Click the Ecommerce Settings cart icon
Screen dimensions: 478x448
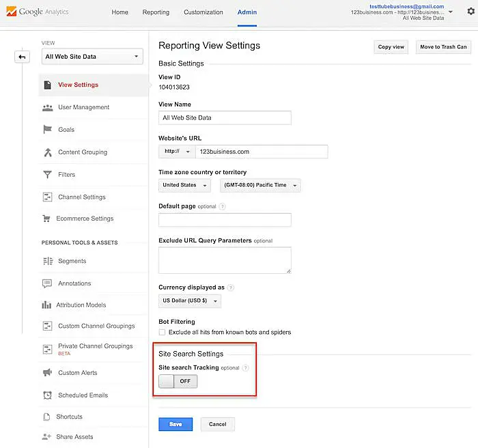(47, 219)
